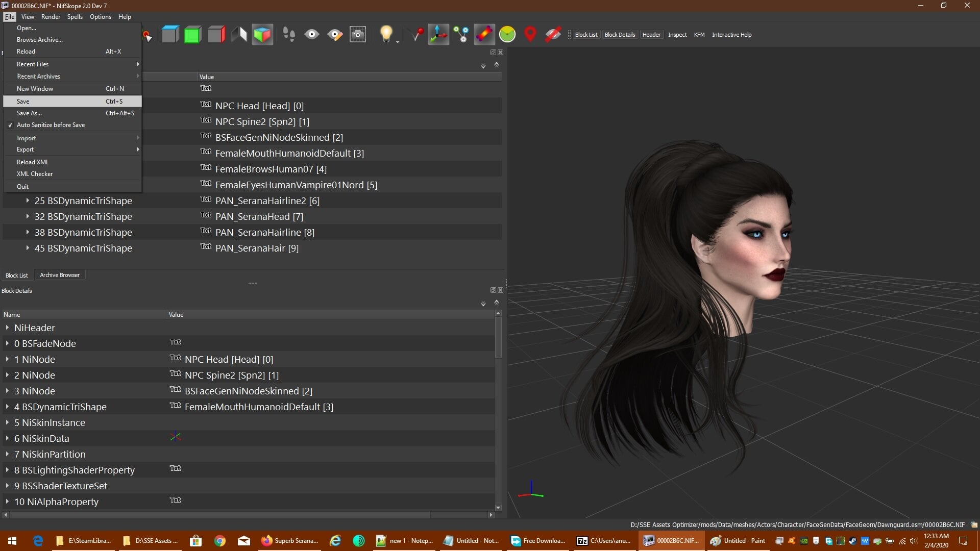Click the red map marker icon
The height and width of the screenshot is (551, 980).
pos(530,35)
